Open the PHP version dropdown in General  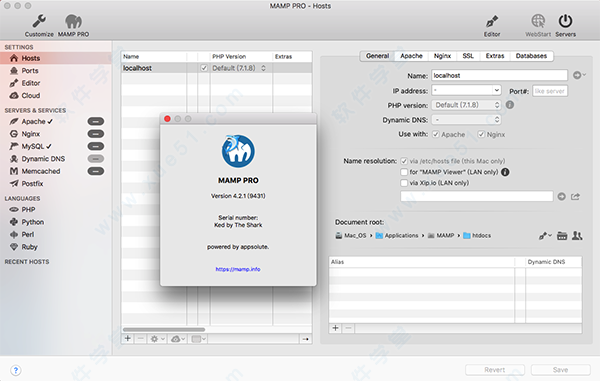pyautogui.click(x=466, y=105)
